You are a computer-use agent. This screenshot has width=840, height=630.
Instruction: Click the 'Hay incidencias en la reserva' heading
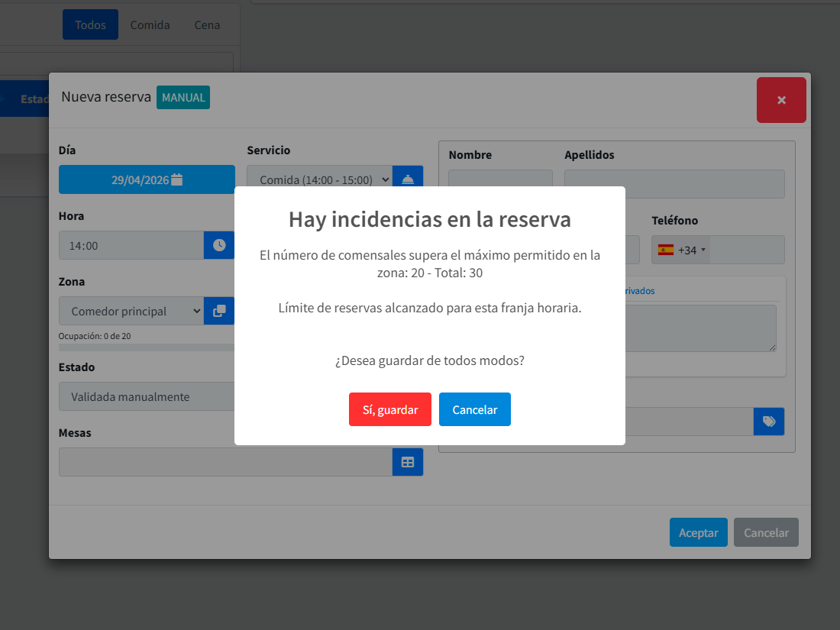[x=430, y=219]
